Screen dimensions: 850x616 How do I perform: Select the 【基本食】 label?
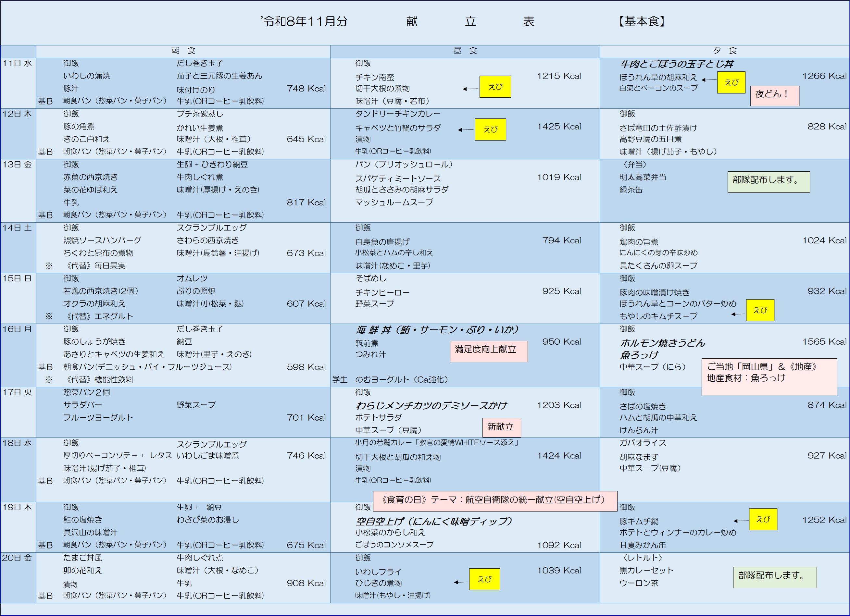click(642, 22)
